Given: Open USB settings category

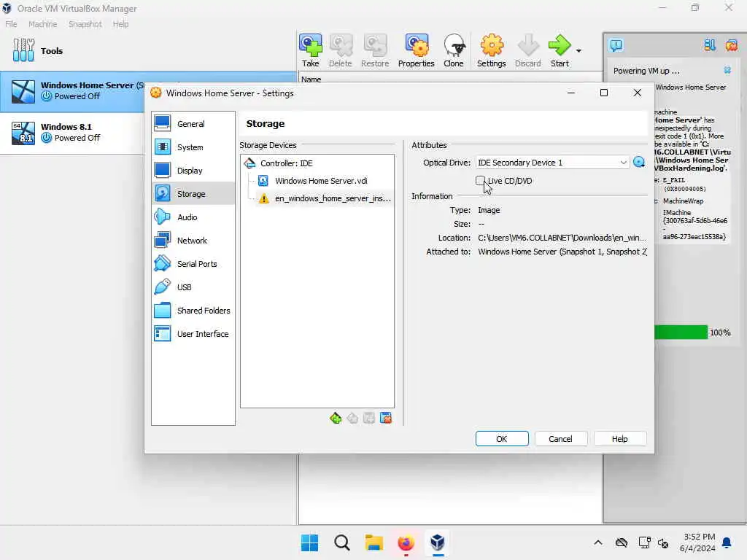Looking at the screenshot, I should (193, 287).
